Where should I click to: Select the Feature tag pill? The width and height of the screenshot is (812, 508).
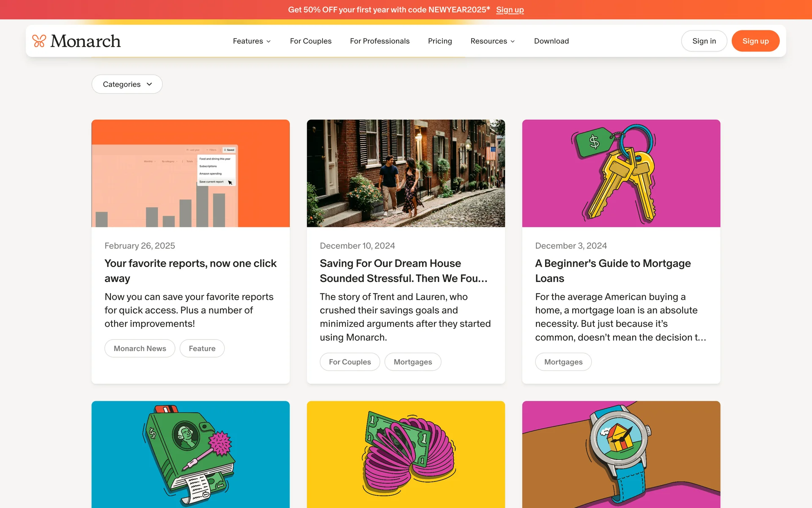tap(202, 348)
